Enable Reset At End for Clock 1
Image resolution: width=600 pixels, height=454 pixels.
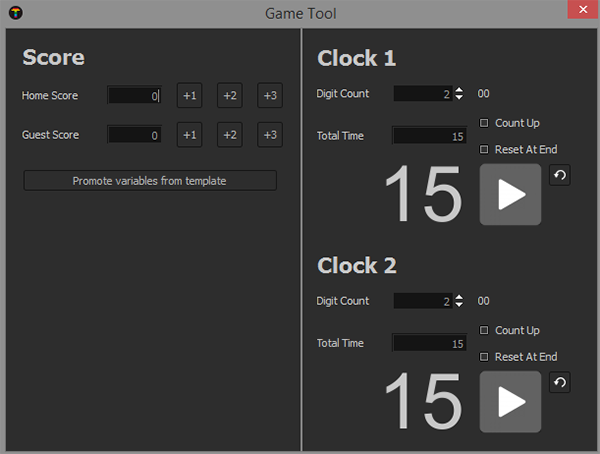click(485, 149)
